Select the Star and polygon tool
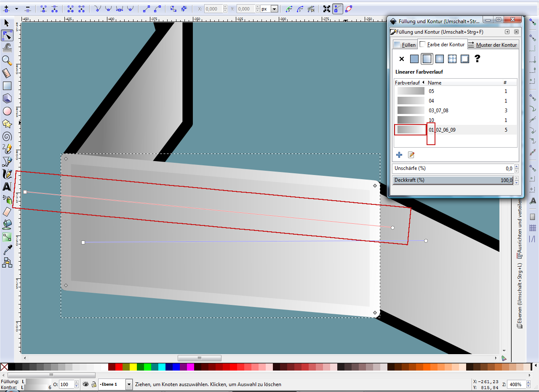This screenshot has height=392, width=539. click(x=7, y=124)
